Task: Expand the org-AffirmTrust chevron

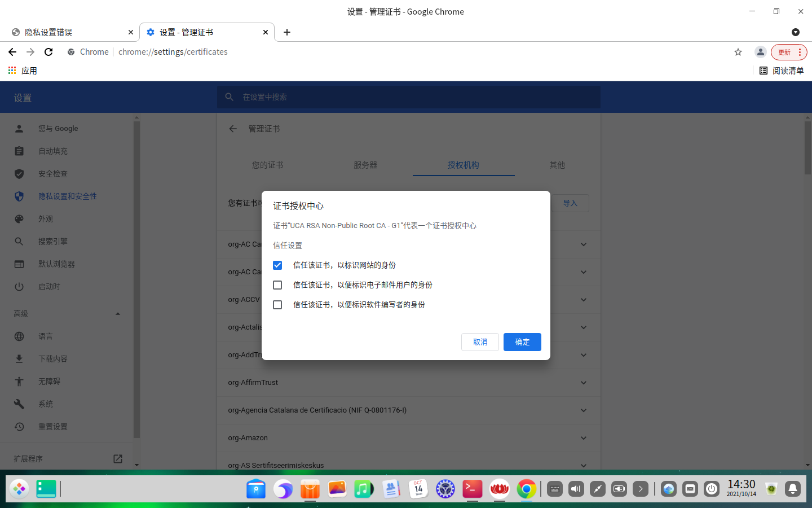Action: point(584,383)
